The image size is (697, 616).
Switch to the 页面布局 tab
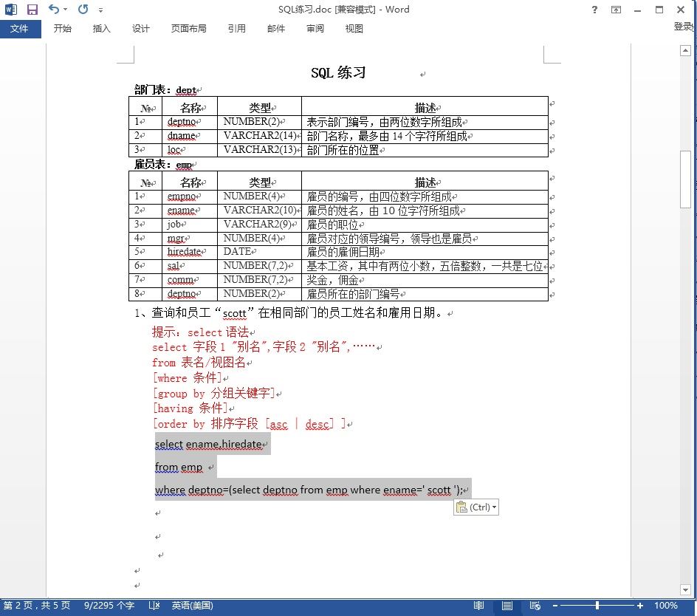point(189,29)
